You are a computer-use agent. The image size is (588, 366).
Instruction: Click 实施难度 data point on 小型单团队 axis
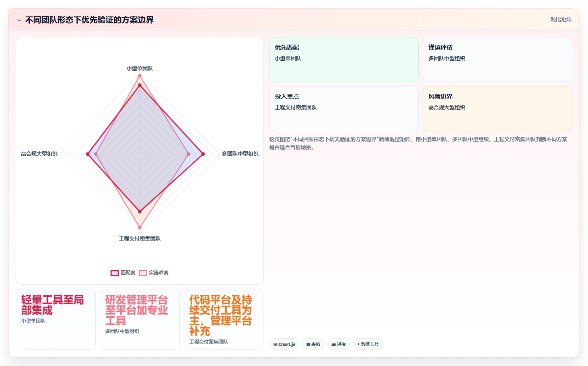pos(140,76)
